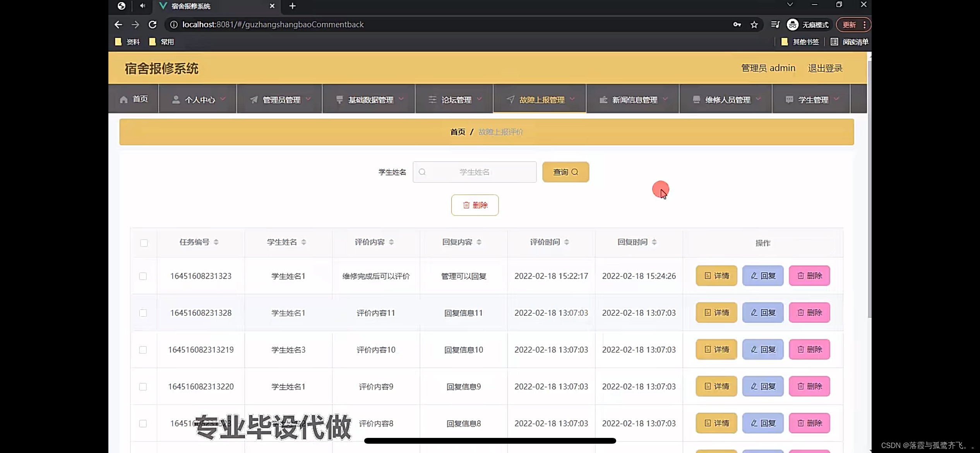Screen dimensions: 980x453
Task: Sort by 回复内容 column arrows
Action: pos(479,242)
